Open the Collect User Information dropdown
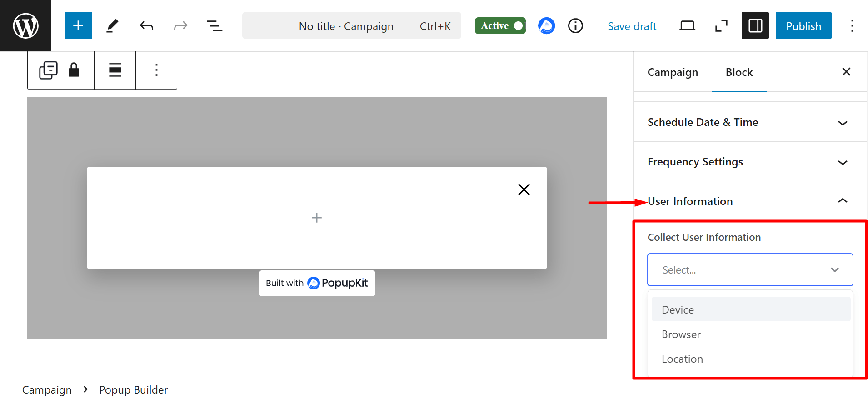Screen dimensions: 868x399 [x=750, y=270]
